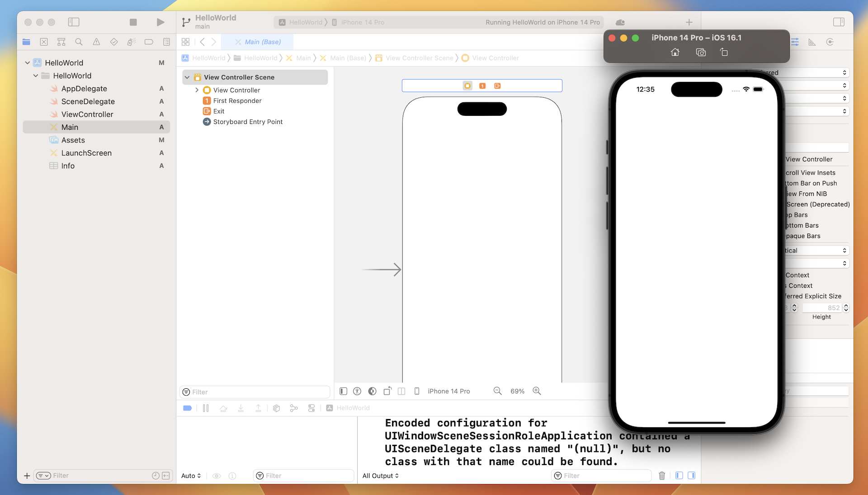Clear the console with trash icon
Screen dimensions: 868x495
point(662,476)
